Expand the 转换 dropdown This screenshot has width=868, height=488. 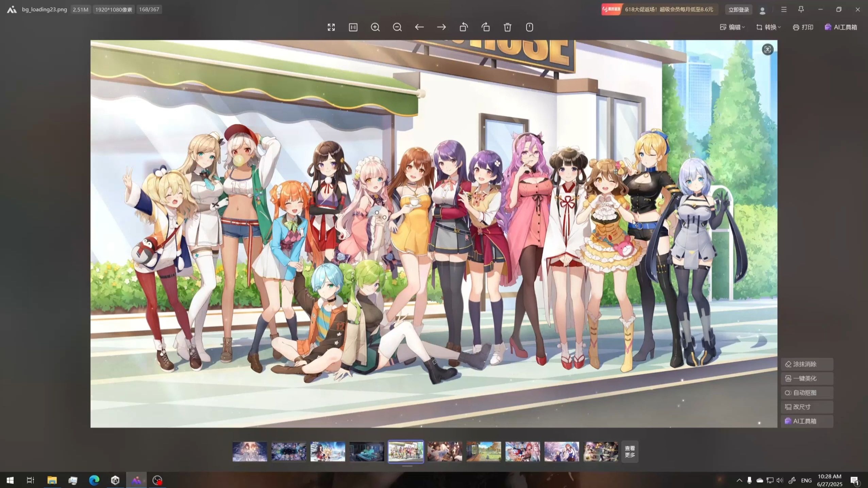coord(768,27)
